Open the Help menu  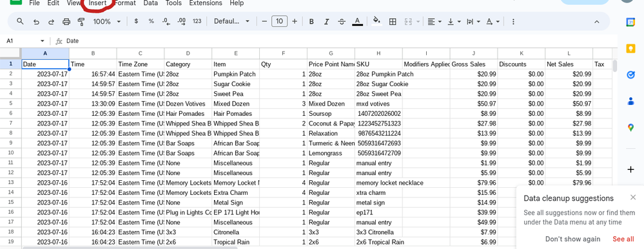pyautogui.click(x=237, y=3)
